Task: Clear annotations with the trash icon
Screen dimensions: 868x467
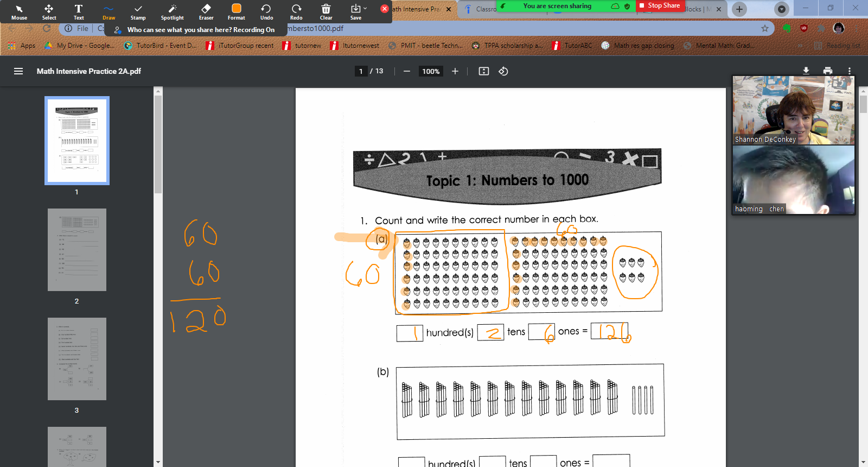Action: 326,11
